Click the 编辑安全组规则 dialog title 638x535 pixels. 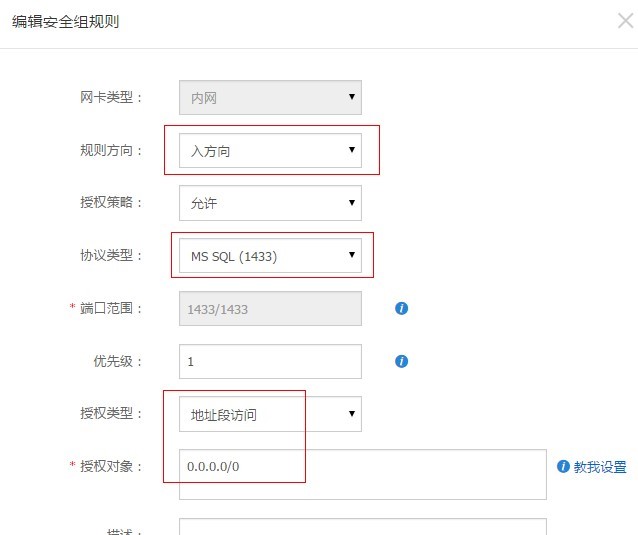(66, 21)
